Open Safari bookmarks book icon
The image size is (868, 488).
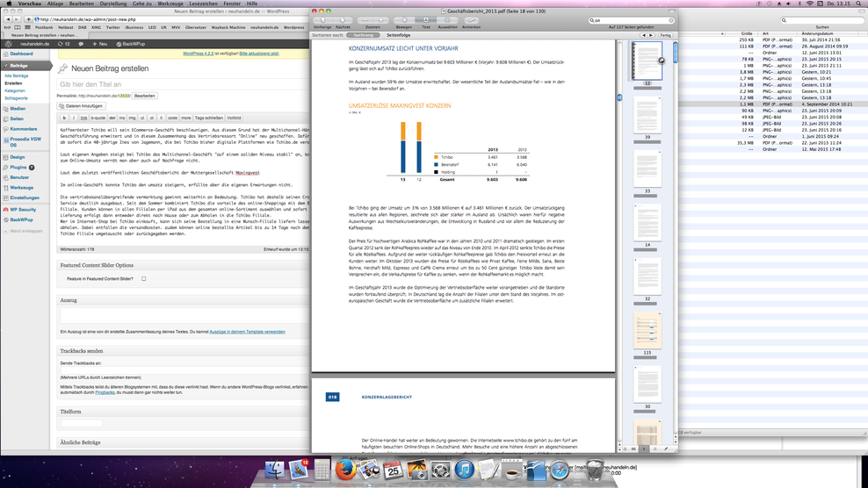click(x=18, y=27)
